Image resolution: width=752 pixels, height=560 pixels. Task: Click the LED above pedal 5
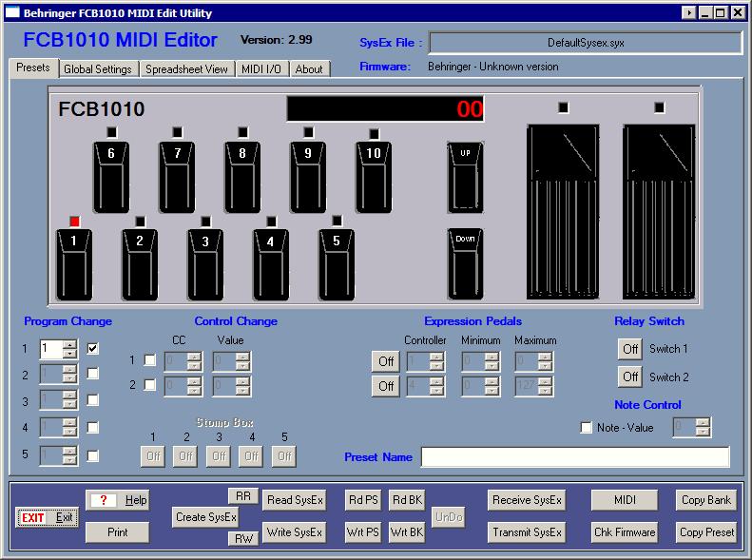tap(337, 221)
